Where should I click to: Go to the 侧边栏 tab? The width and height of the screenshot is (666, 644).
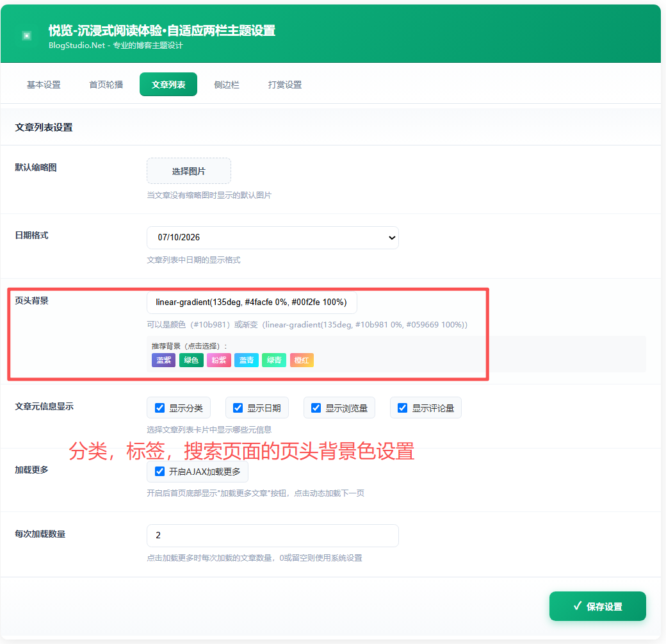click(227, 85)
